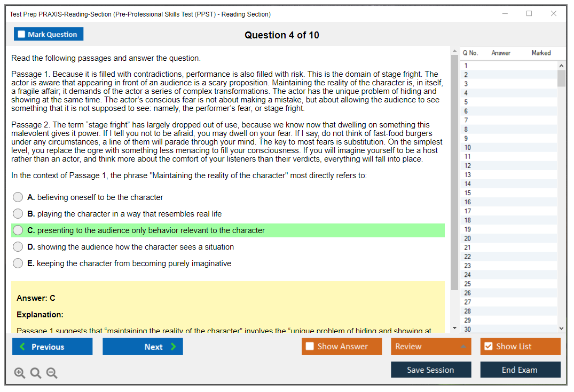Click the End Exam button
The image size is (574, 392).
tap(520, 370)
